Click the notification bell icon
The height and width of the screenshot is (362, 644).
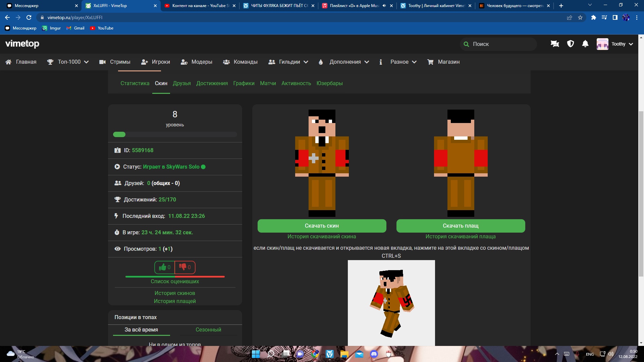[x=585, y=44]
